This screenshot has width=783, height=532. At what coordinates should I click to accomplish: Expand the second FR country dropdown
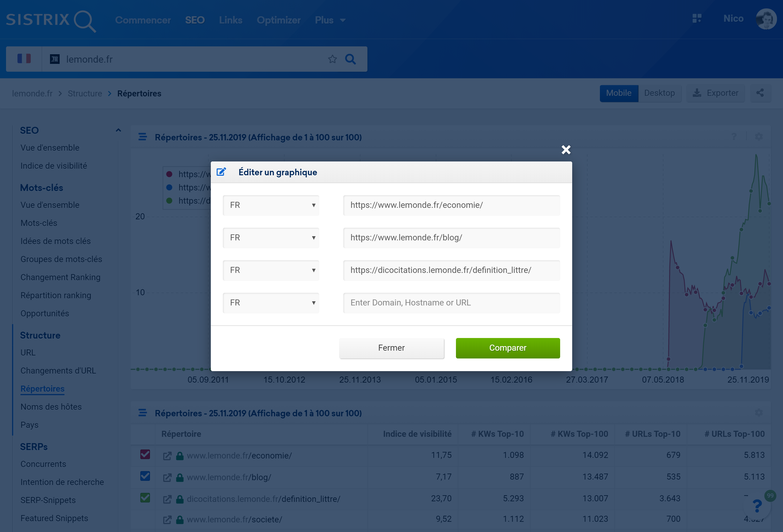271,237
